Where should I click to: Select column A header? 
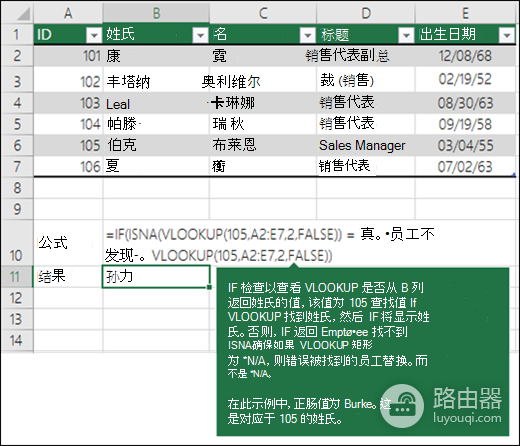(x=68, y=13)
